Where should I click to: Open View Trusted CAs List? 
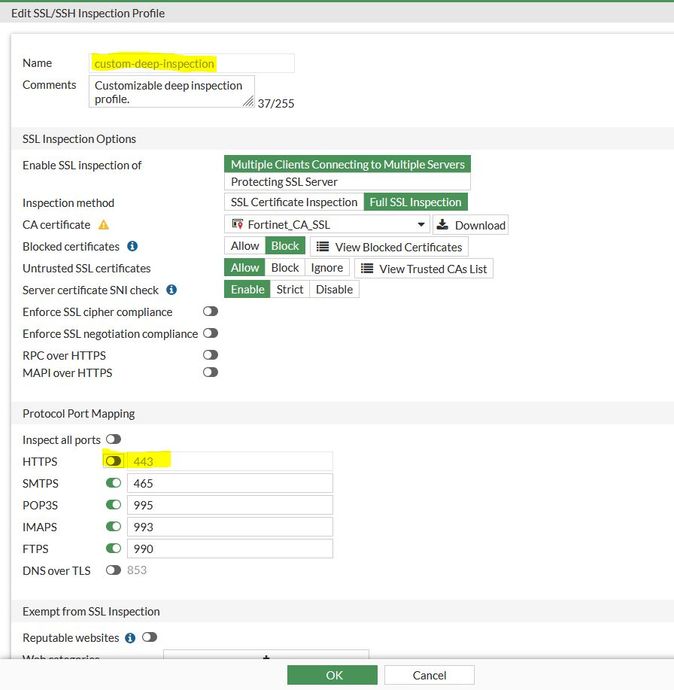(424, 268)
